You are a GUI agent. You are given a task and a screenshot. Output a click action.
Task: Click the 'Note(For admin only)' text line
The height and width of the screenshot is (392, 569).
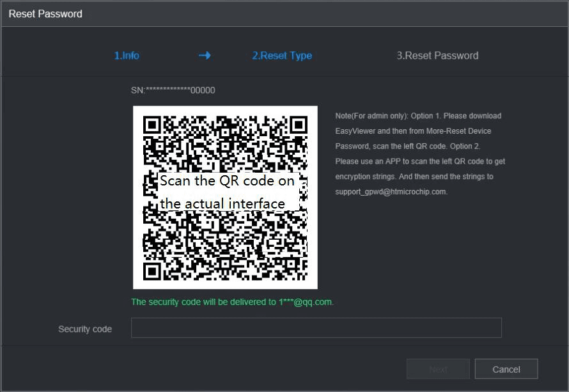(x=418, y=116)
